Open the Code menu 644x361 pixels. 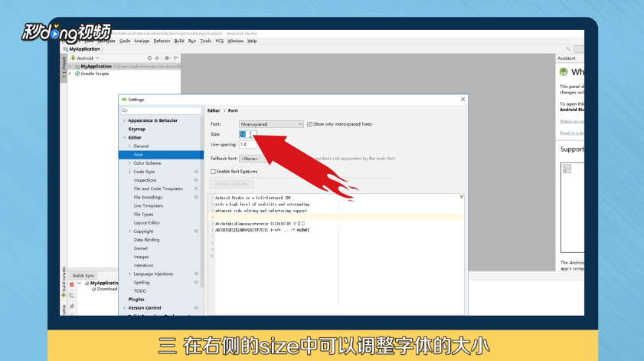coord(125,41)
